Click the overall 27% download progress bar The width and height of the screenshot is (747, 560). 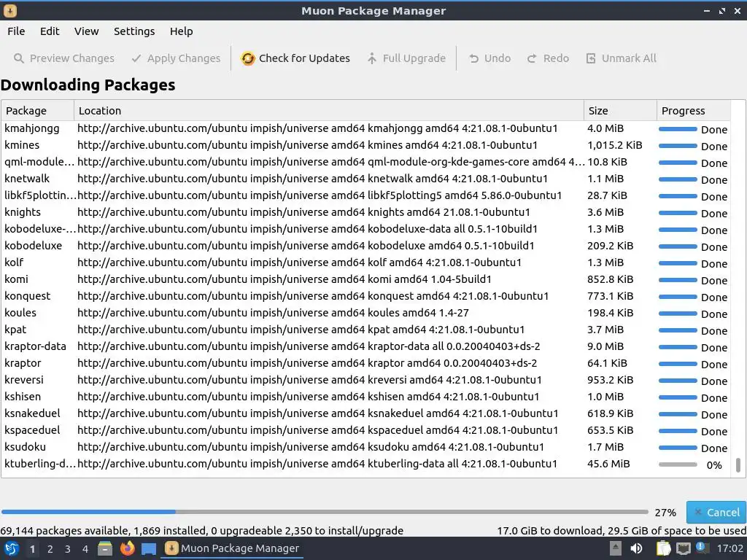(x=325, y=512)
